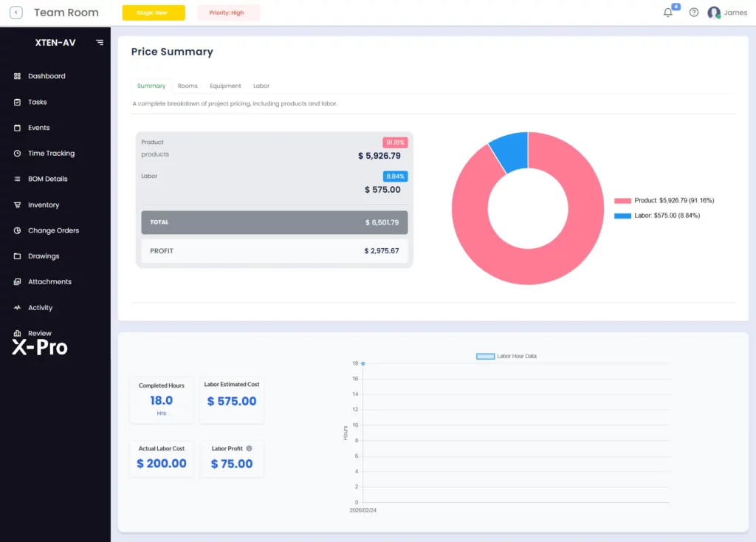This screenshot has height=542, width=756.
Task: Switch to the Rooms tab
Action: coord(188,86)
